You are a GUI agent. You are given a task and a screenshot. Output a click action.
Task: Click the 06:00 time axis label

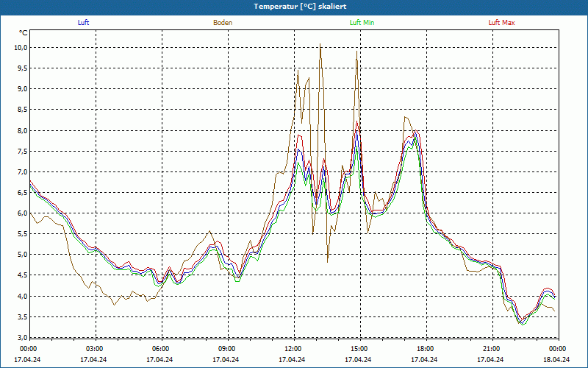tap(159, 349)
